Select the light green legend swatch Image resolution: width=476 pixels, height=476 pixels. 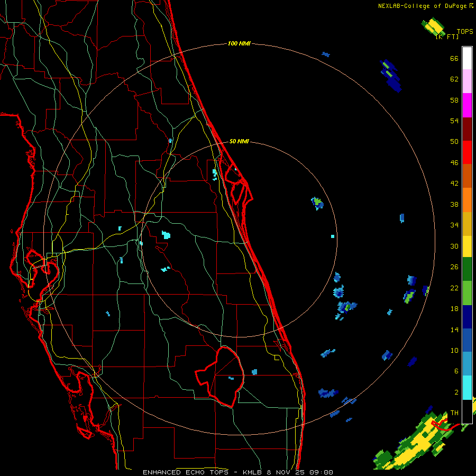pyautogui.click(x=467, y=293)
